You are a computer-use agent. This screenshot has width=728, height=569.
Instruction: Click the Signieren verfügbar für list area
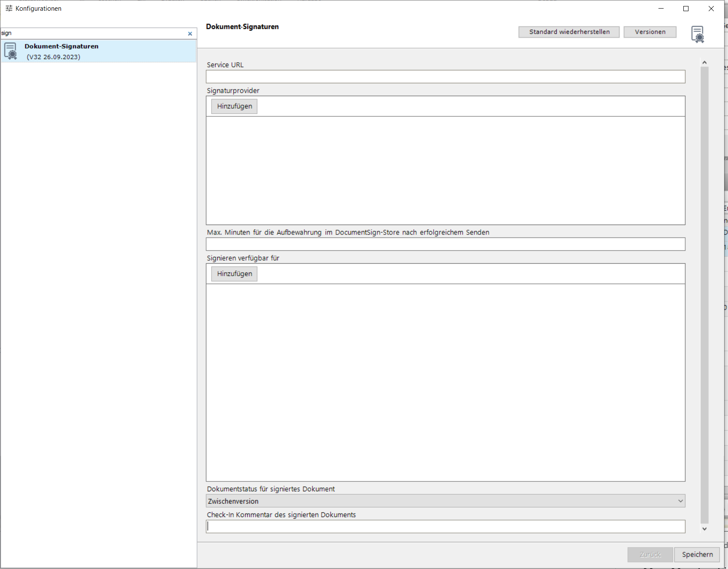pyautogui.click(x=446, y=382)
